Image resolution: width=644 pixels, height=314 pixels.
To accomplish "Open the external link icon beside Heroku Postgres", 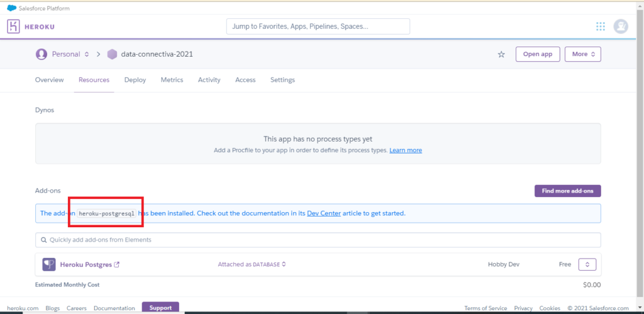I will pos(116,265).
